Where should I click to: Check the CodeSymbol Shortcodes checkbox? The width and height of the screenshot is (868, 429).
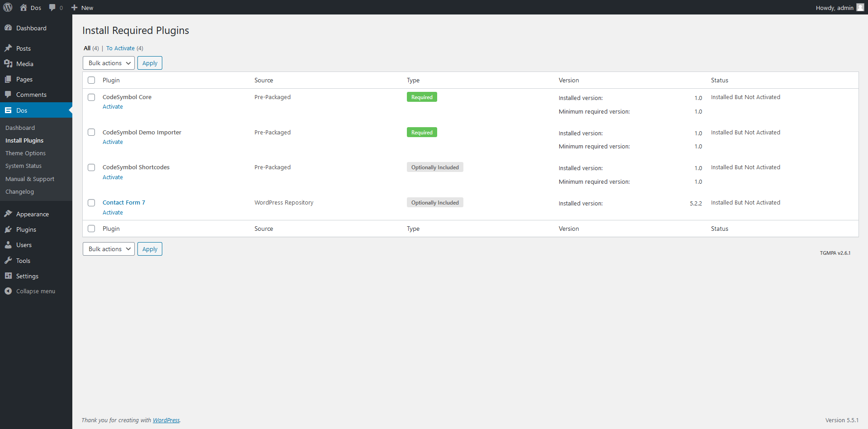click(91, 167)
